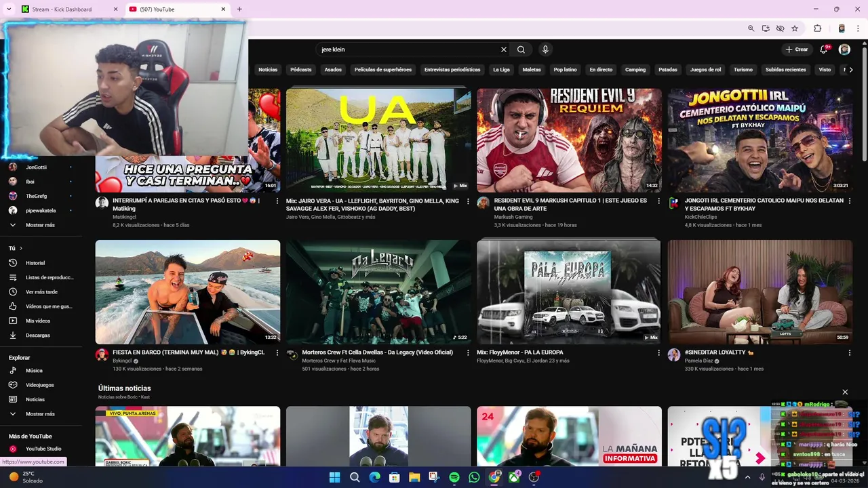Play the FIESTA EN BARCO thumbnail

[x=188, y=291]
